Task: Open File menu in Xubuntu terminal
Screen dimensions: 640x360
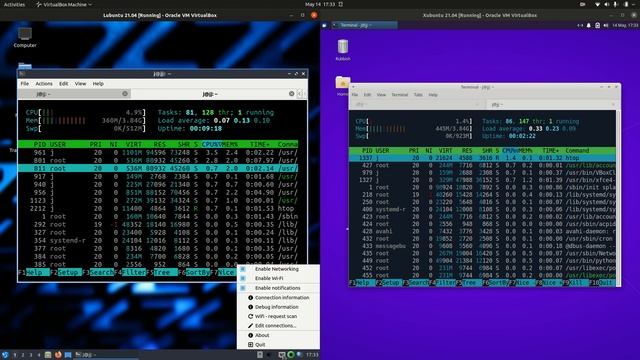Action: coord(355,95)
